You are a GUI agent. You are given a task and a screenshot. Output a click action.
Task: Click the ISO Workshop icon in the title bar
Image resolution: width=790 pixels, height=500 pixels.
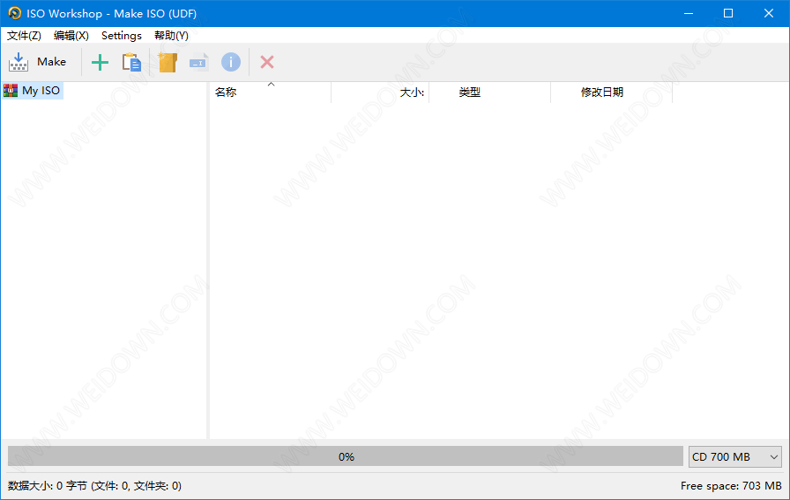pos(15,13)
